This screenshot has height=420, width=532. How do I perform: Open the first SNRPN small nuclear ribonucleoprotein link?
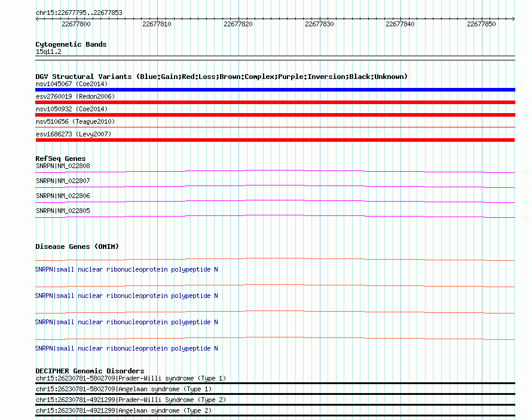pyautogui.click(x=127, y=270)
